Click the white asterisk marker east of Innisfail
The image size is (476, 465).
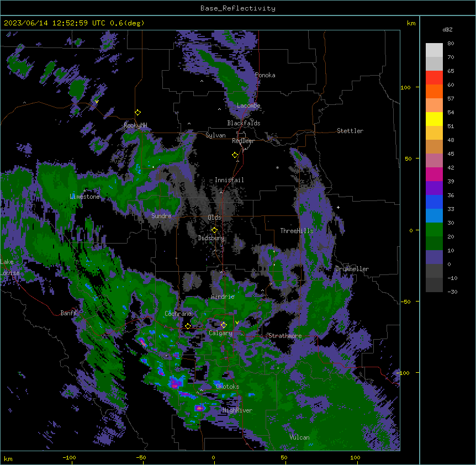tap(277, 167)
